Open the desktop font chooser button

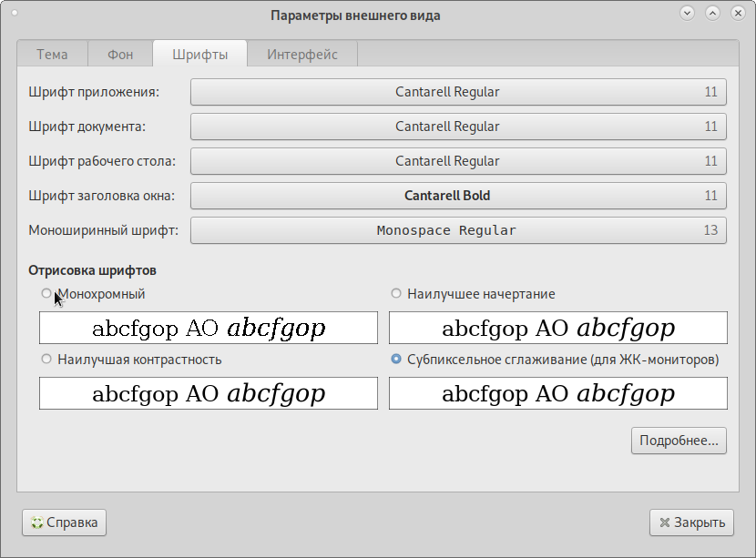(457, 161)
